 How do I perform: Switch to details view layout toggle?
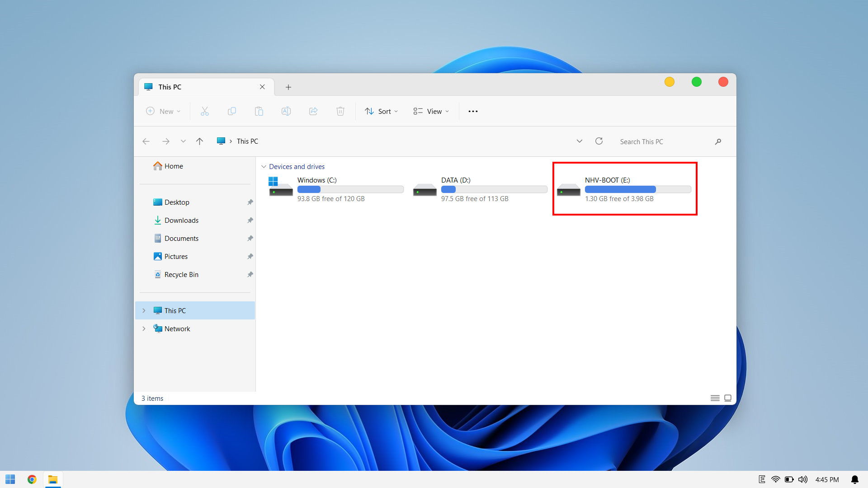coord(715,398)
